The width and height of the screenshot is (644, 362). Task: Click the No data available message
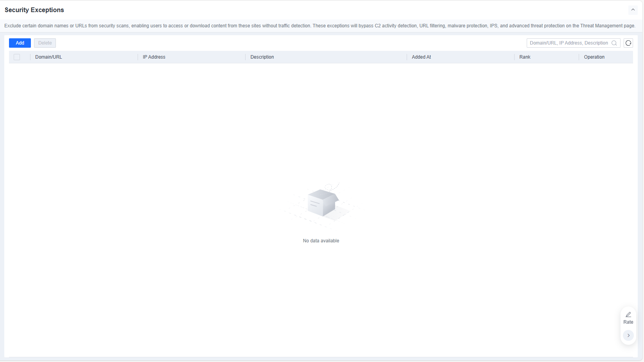point(321,241)
